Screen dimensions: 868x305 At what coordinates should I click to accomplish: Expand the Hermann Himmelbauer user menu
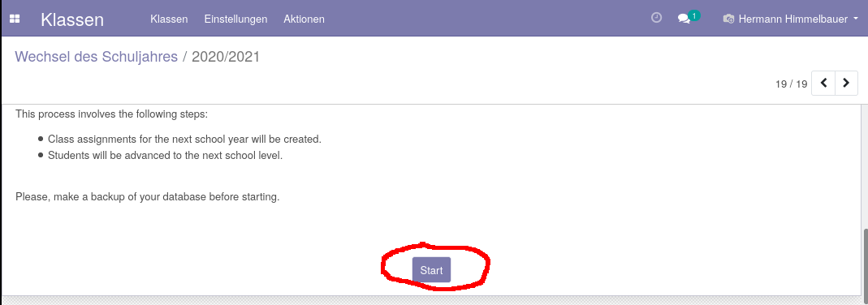click(x=794, y=19)
